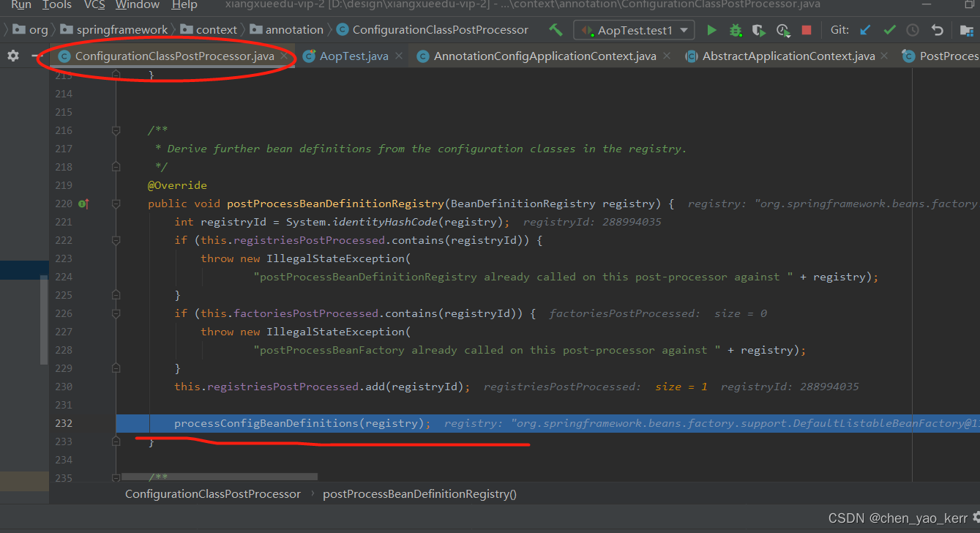Switch to the AbstractApplicationContext.java tab
This screenshot has height=533, width=980.
tap(788, 56)
